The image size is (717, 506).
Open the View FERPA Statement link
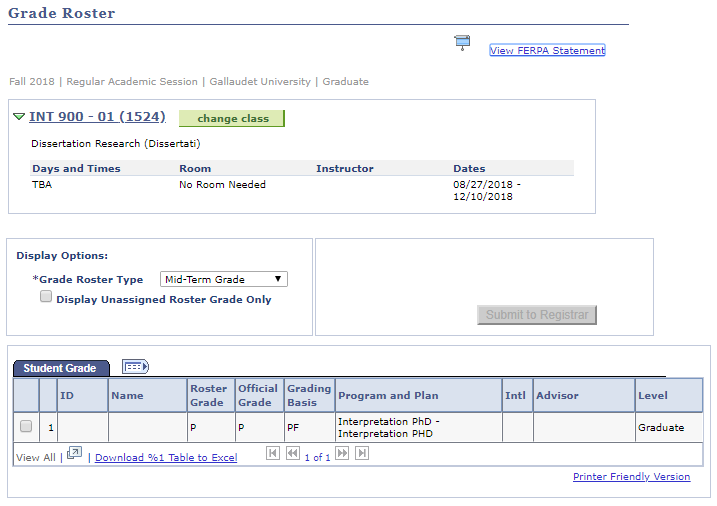(x=547, y=51)
